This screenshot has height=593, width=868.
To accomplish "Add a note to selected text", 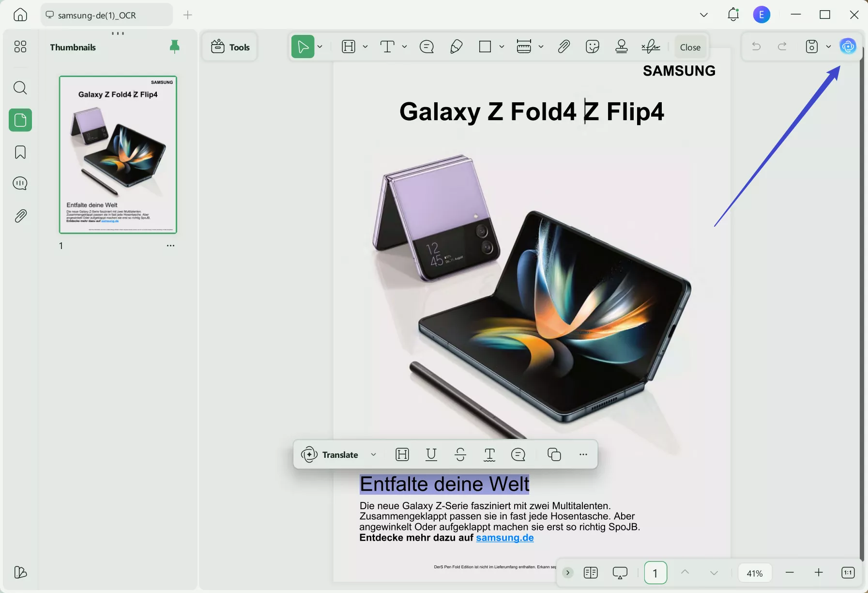I will pos(518,454).
